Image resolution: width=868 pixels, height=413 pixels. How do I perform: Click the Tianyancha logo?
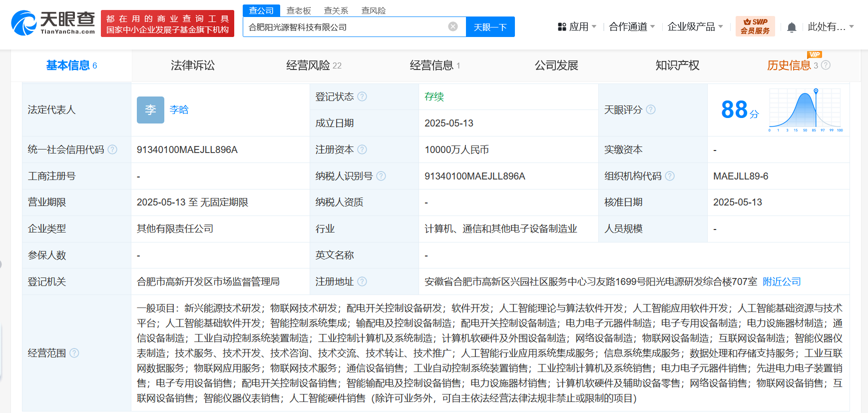coord(53,23)
